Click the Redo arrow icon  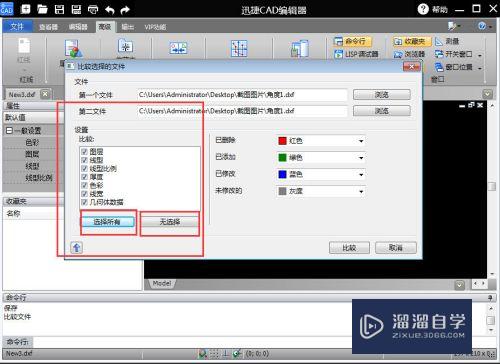click(x=125, y=10)
